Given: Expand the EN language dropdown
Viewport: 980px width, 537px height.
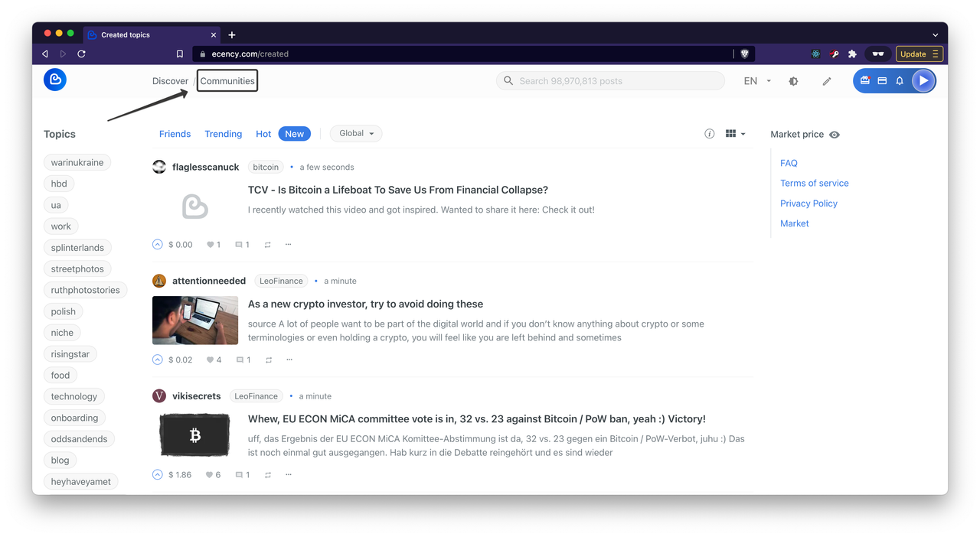Looking at the screenshot, I should [755, 80].
